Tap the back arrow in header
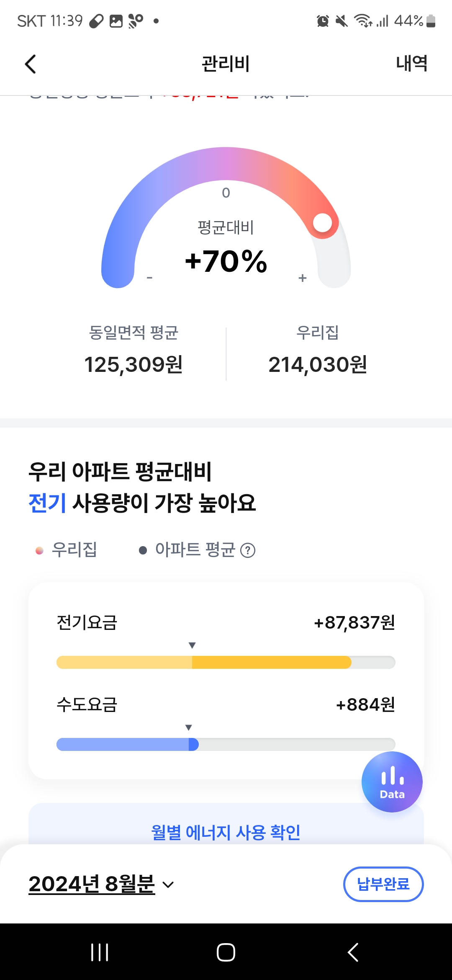Screen dimensions: 452x980 31,64
